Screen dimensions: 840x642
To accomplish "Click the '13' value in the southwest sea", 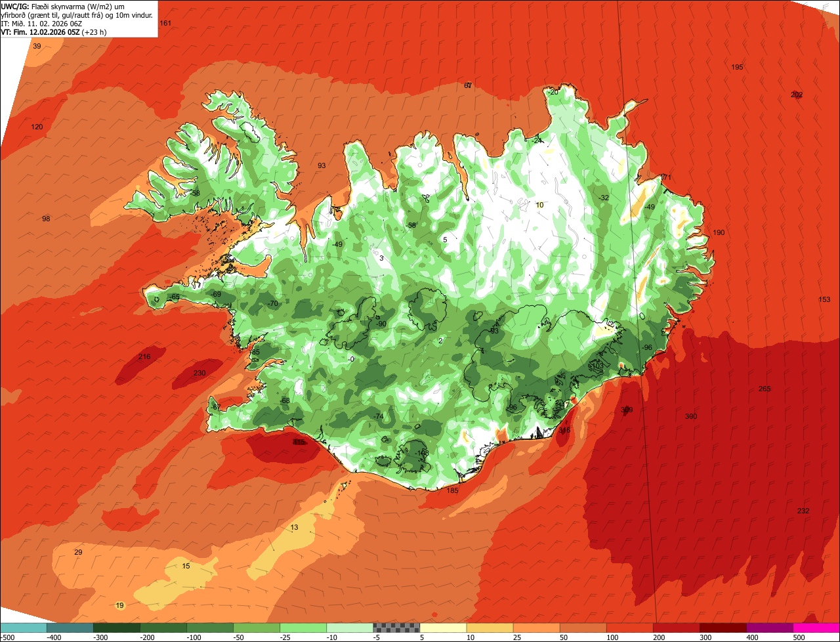I will click(x=294, y=528).
